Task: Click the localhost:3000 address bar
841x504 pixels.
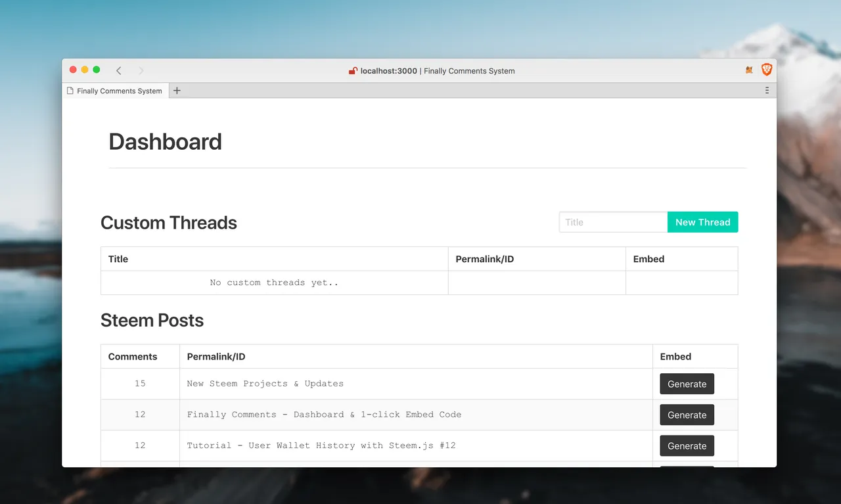Action: pos(432,70)
